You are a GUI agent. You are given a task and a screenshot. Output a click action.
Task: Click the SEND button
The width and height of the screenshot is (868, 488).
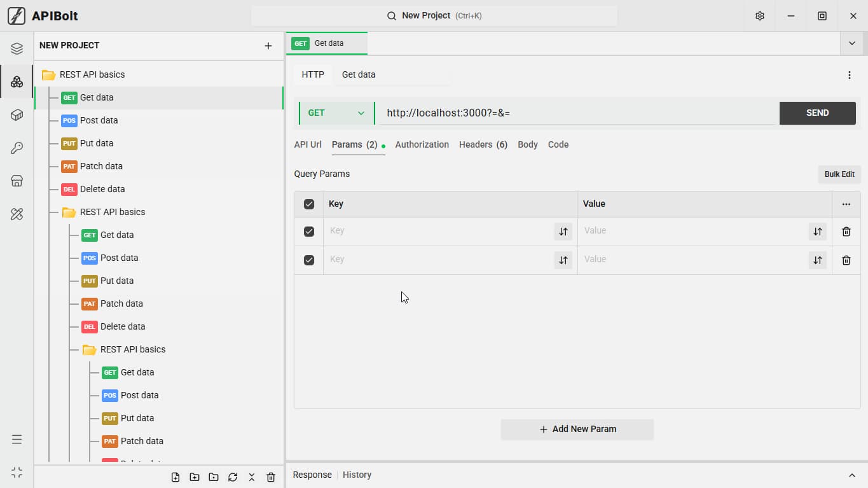point(818,113)
